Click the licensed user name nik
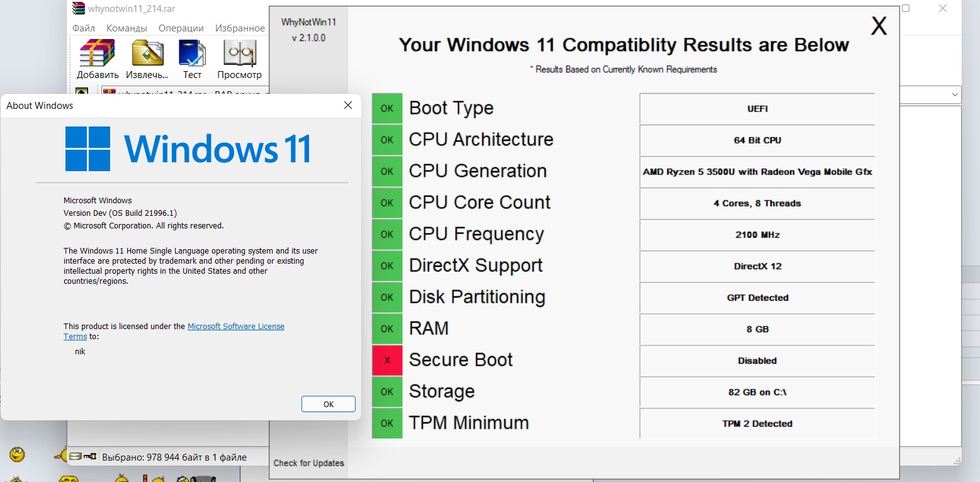 [x=80, y=352]
